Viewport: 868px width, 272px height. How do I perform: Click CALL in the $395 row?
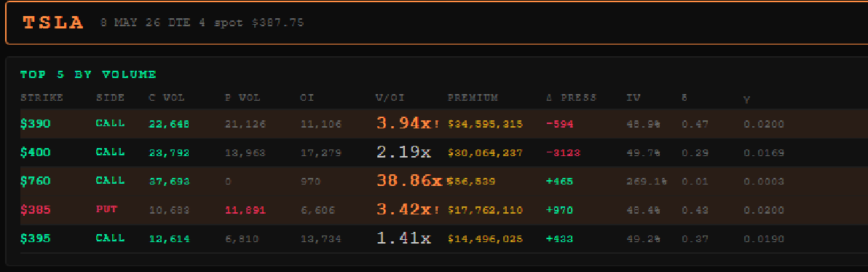pyautogui.click(x=110, y=238)
